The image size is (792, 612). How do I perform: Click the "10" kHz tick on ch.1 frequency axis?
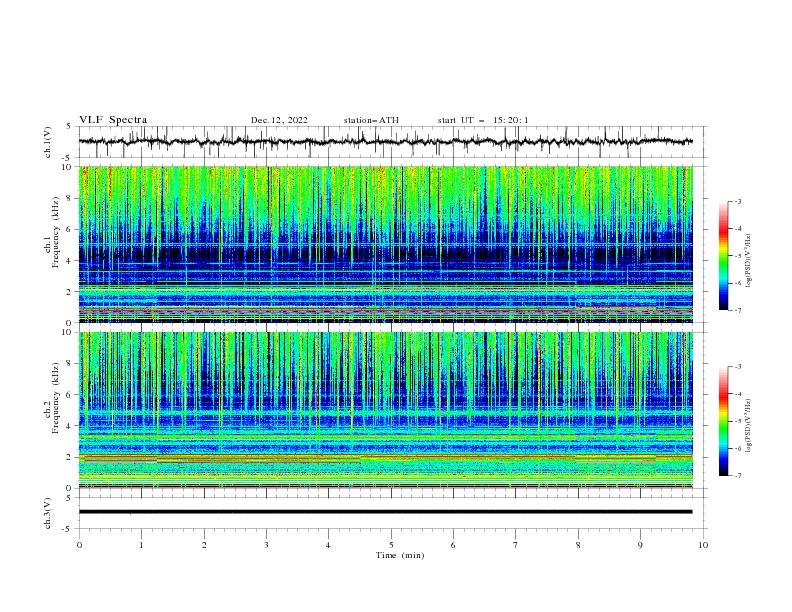[x=69, y=167]
